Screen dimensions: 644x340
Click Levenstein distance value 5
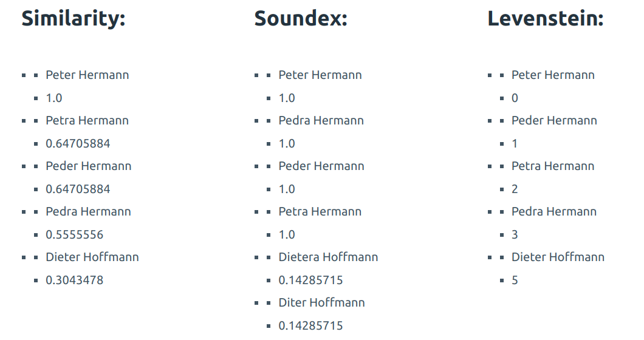515,280
